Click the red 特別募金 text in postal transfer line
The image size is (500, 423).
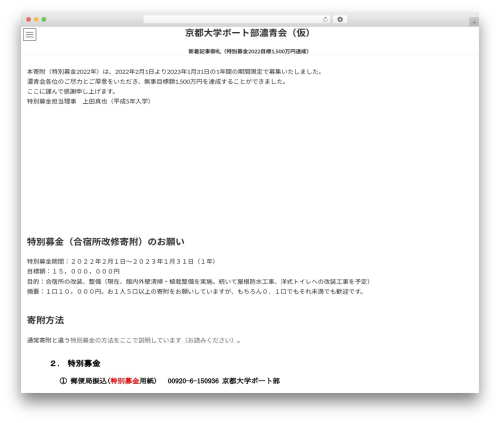click(125, 381)
